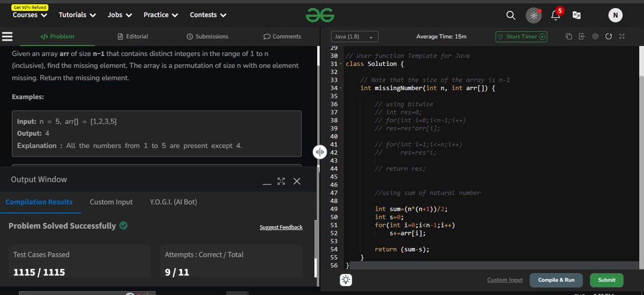Click the Compile & Run button

[556, 280]
